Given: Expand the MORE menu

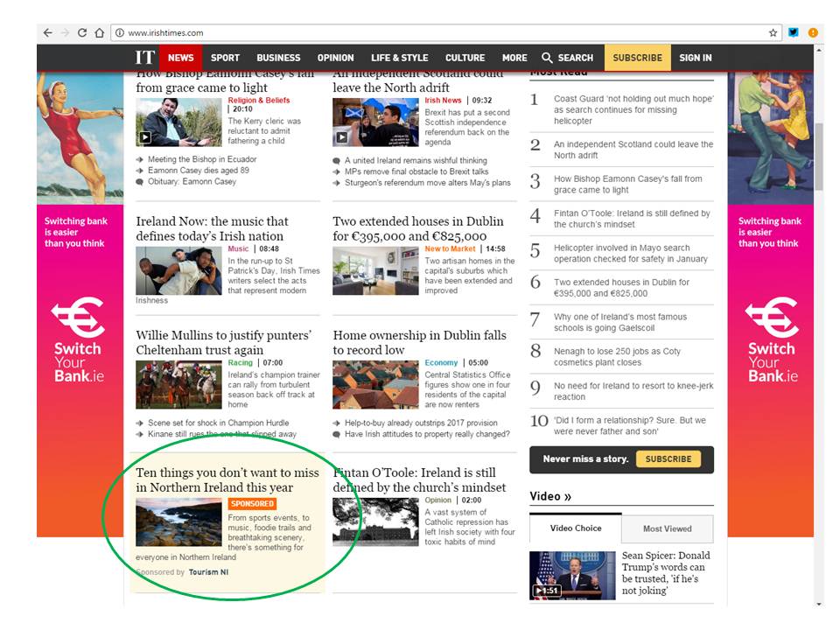Looking at the screenshot, I should [514, 58].
